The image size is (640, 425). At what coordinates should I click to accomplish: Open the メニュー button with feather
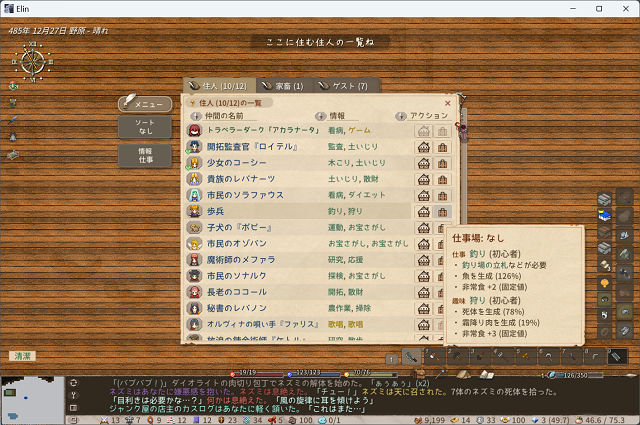click(x=145, y=104)
